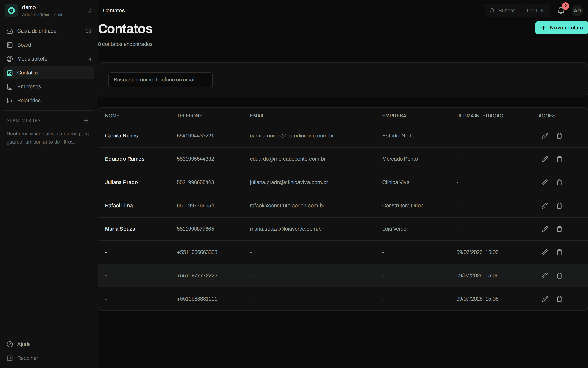Edit Maria Souza with pencil icon

tap(545, 229)
